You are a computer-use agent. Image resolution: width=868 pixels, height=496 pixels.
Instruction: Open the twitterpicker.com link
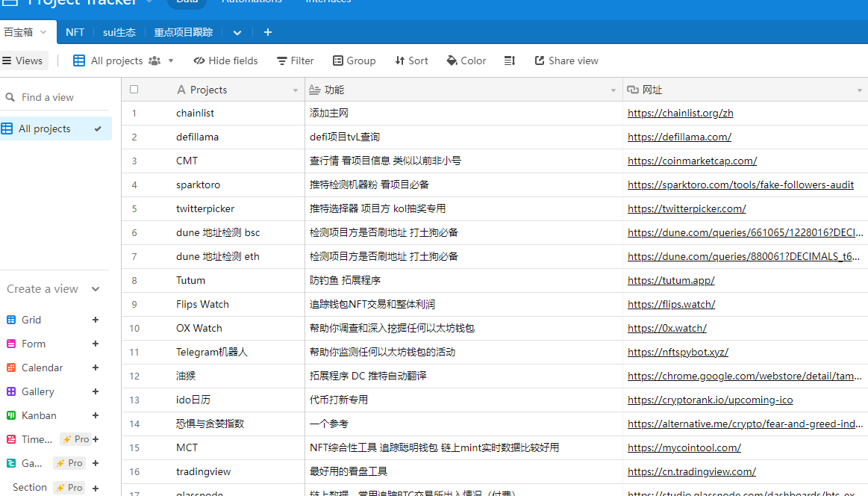pyautogui.click(x=687, y=208)
